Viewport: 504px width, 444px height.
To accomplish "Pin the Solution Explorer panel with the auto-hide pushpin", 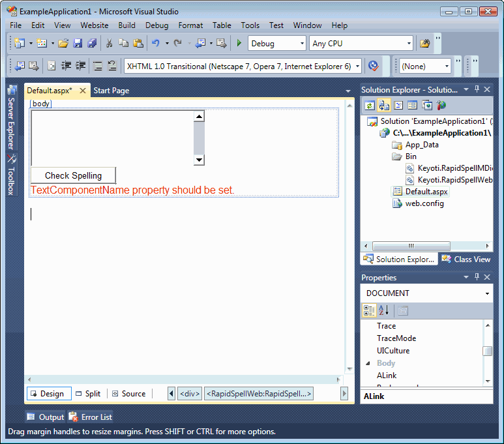I will 477,89.
